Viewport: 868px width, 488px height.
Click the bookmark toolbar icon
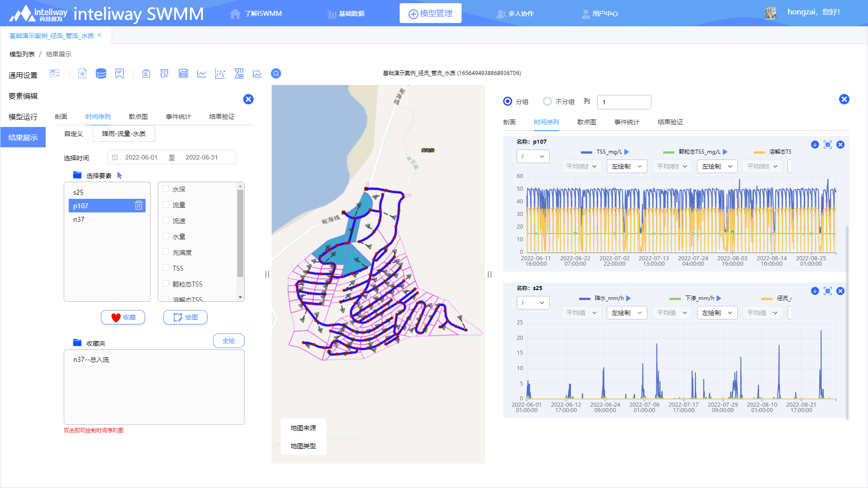(119, 74)
